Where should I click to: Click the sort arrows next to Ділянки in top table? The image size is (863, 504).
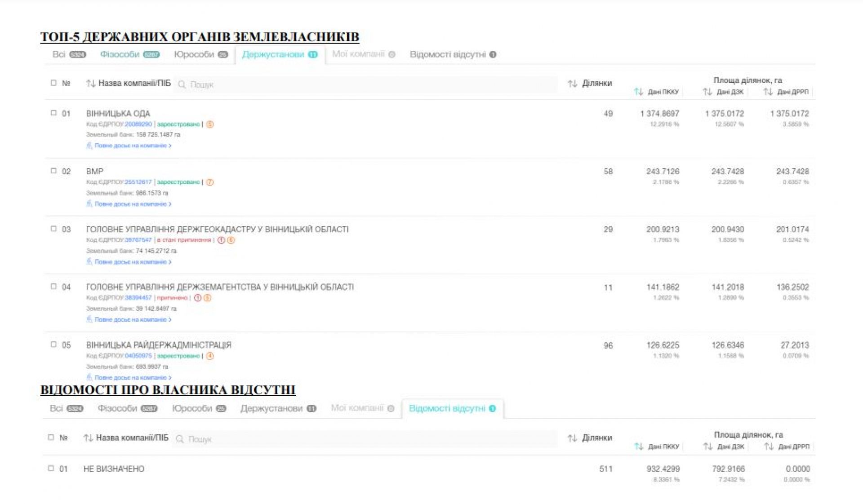coord(572,84)
